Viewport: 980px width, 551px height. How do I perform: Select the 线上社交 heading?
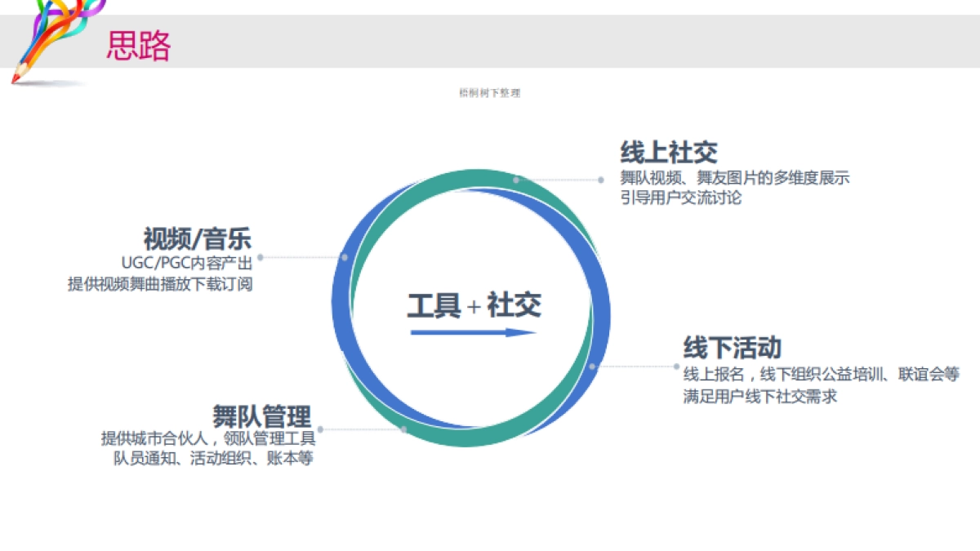click(x=670, y=152)
